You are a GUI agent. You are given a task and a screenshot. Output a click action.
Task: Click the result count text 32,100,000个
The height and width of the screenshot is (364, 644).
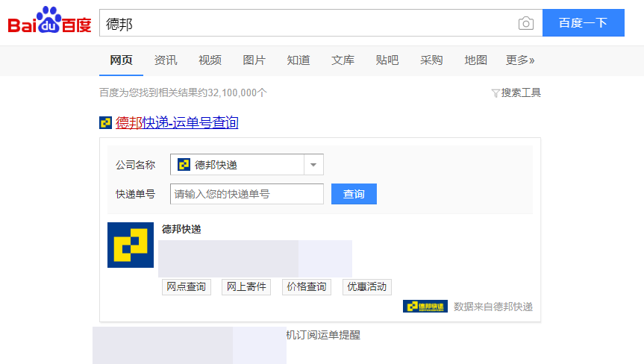(237, 92)
